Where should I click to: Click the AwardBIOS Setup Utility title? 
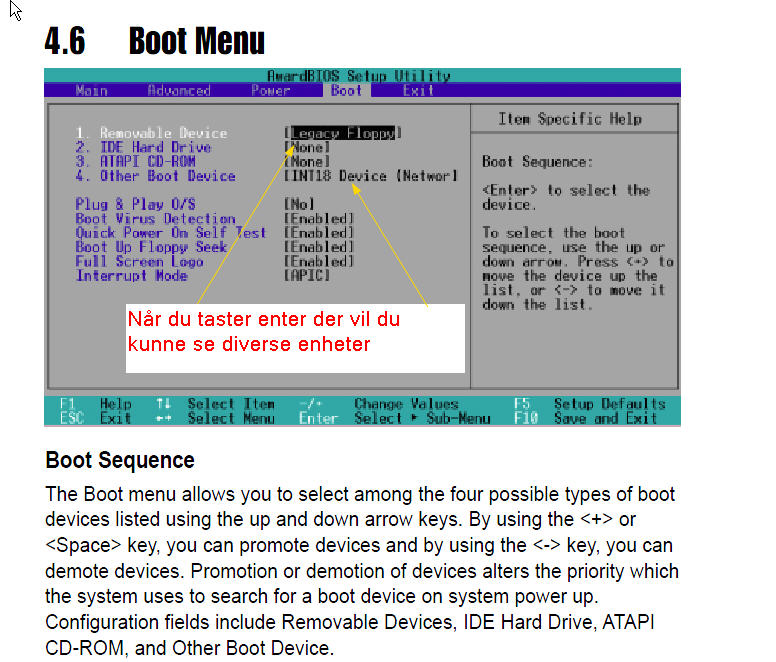tap(359, 76)
